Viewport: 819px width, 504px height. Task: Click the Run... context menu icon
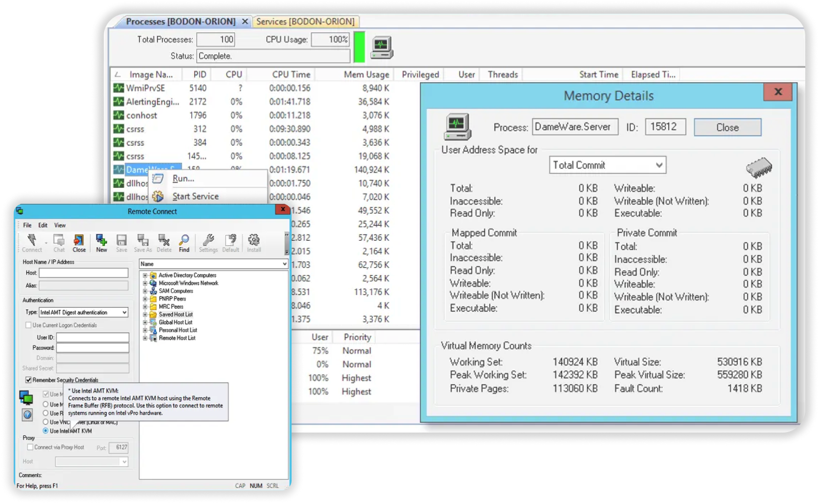point(158,179)
